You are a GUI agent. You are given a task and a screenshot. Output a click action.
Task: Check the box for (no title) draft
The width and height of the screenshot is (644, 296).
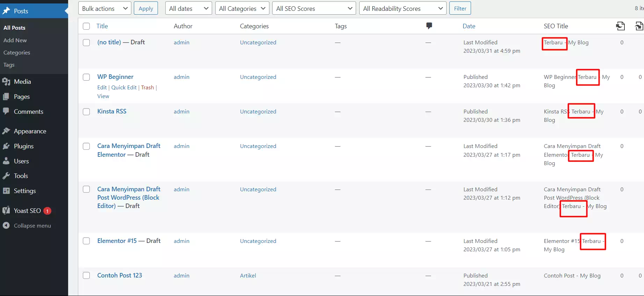tap(86, 43)
